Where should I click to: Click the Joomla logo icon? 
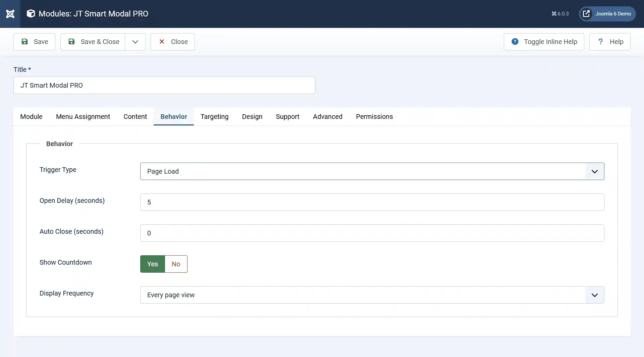point(10,14)
